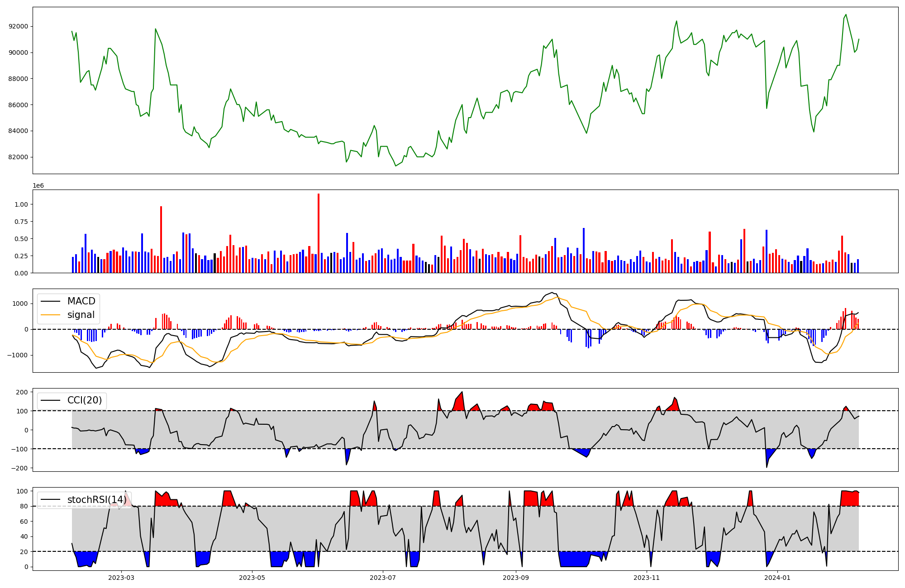
Task: Click the 20 label on stochRSI axis
Action: coord(24,552)
